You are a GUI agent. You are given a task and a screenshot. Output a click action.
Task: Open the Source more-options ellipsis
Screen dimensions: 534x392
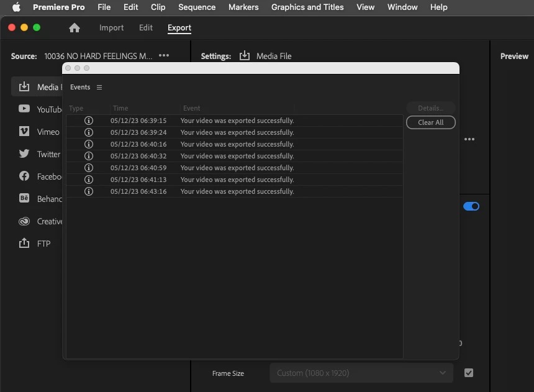[x=164, y=55]
